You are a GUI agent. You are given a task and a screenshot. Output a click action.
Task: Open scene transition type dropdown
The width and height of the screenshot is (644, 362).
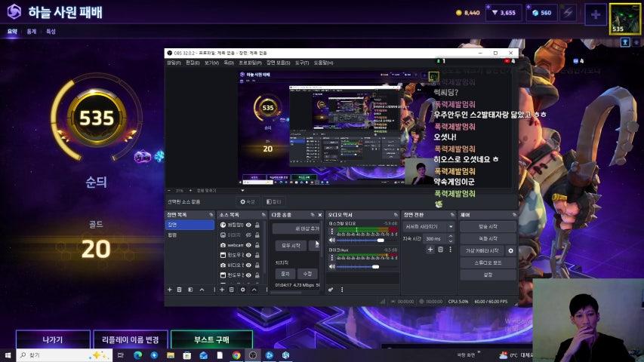[428, 226]
